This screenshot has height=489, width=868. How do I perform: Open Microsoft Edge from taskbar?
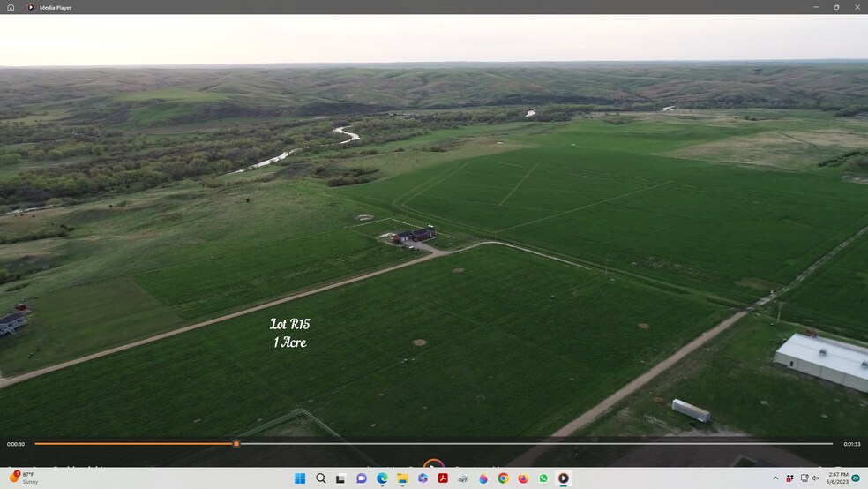click(x=382, y=478)
